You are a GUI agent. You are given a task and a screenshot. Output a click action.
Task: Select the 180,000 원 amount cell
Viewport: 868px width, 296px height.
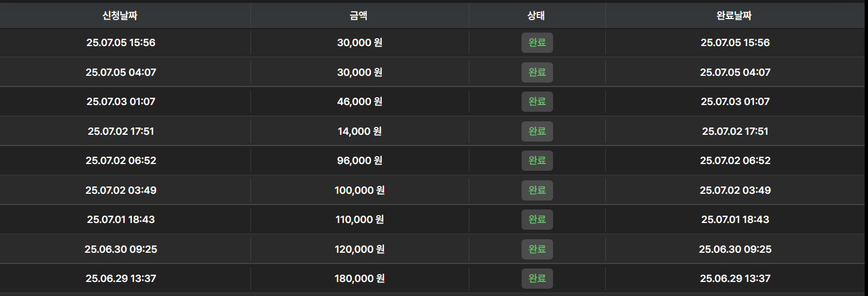(359, 279)
